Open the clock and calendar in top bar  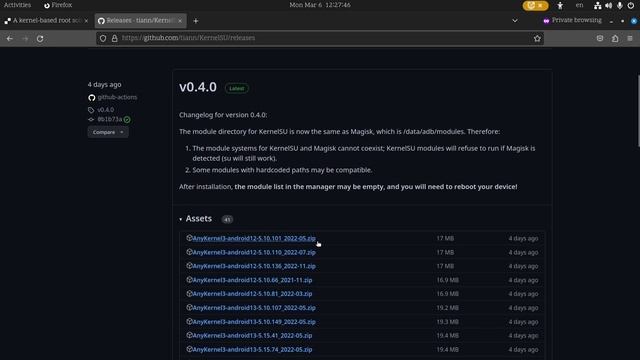pyautogui.click(x=320, y=5)
